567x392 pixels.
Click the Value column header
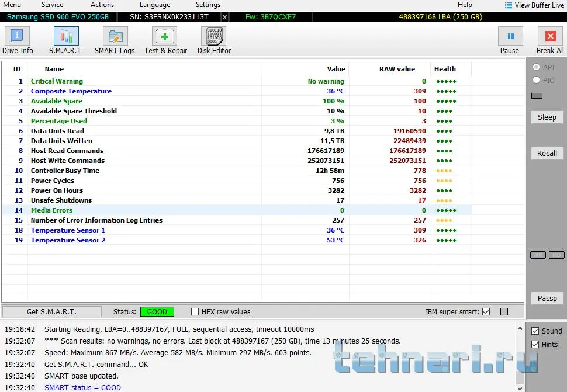[336, 69]
